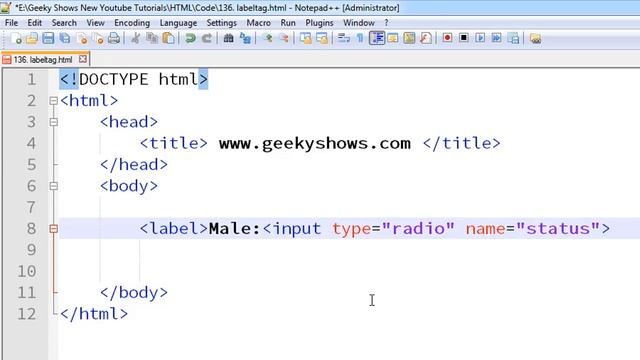Image resolution: width=640 pixels, height=360 pixels.
Task: Click the Close All toolbar icon
Action: (x=98, y=38)
